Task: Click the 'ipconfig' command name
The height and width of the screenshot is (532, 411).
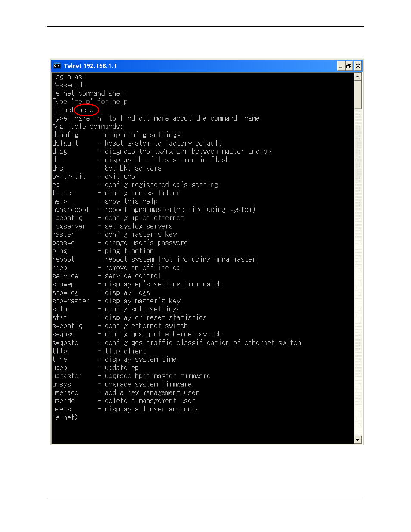Action: point(67,218)
